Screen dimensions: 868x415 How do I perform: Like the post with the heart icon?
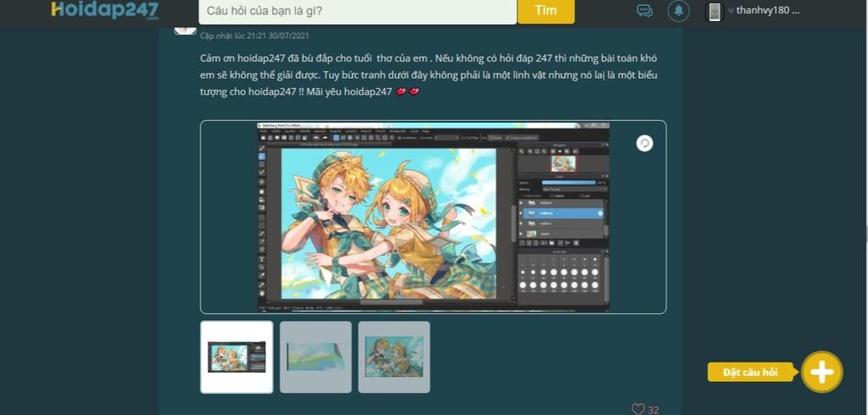pyautogui.click(x=637, y=409)
